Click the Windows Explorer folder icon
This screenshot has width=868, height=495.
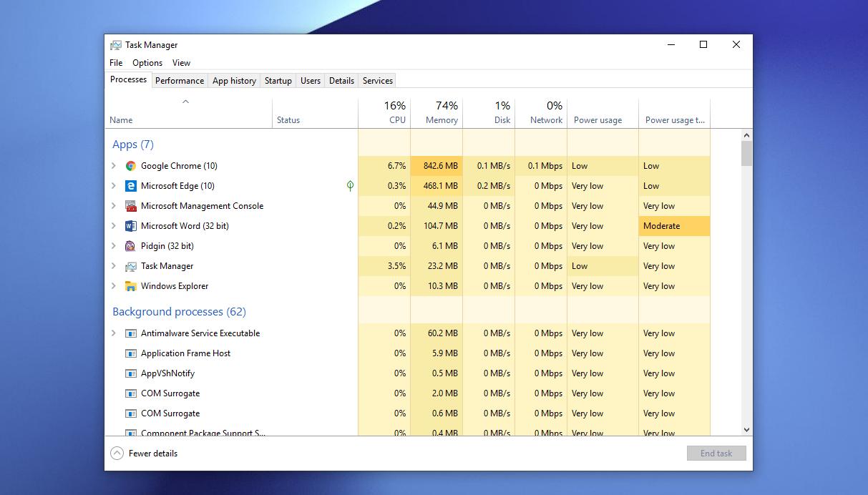tap(131, 286)
